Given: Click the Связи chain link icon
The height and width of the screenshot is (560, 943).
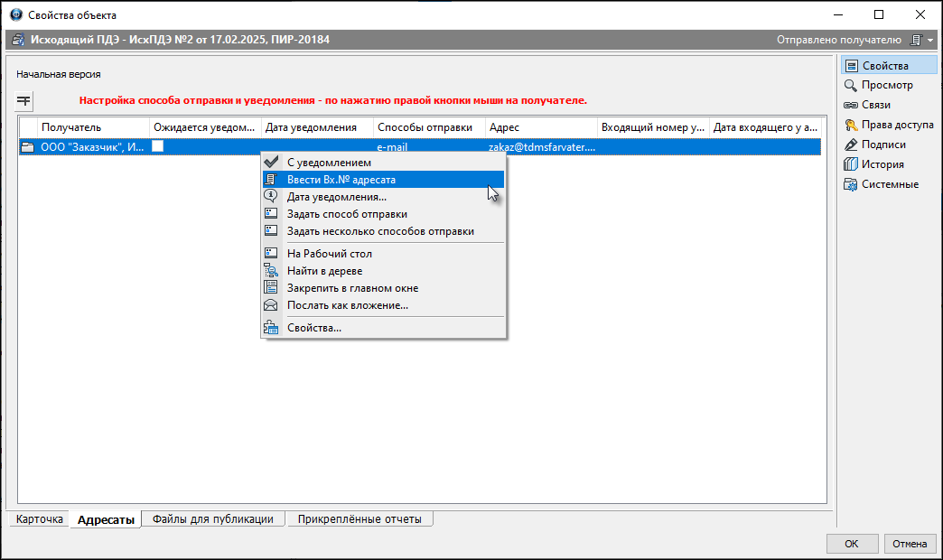Looking at the screenshot, I should click(850, 106).
